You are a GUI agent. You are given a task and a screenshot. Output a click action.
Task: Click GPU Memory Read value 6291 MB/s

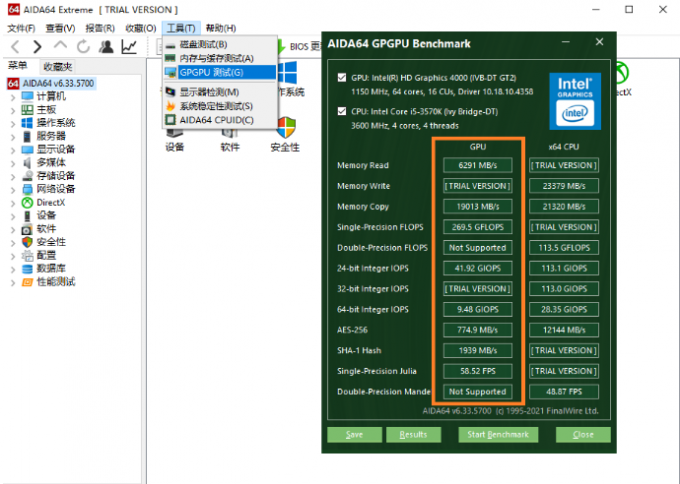point(477,165)
